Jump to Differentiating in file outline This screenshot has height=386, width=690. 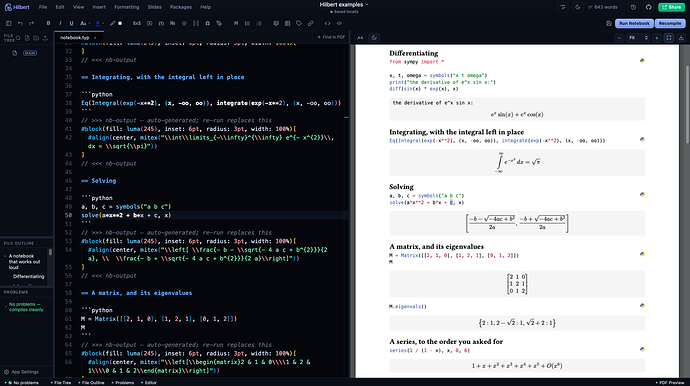coord(29,276)
